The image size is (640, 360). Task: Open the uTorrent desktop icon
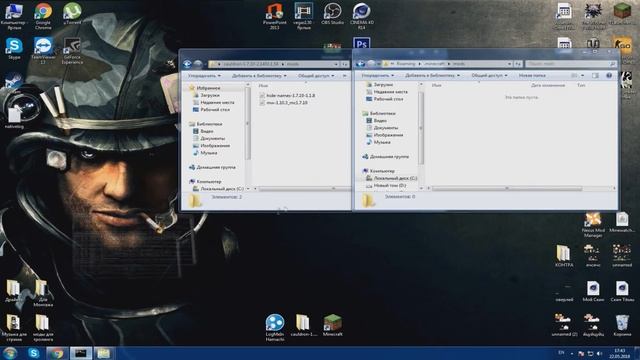(72, 14)
